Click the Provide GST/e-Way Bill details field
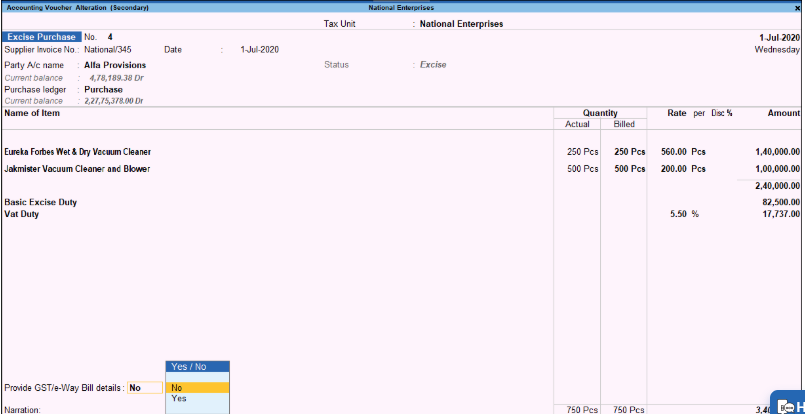The height and width of the screenshot is (414, 805). click(x=145, y=388)
